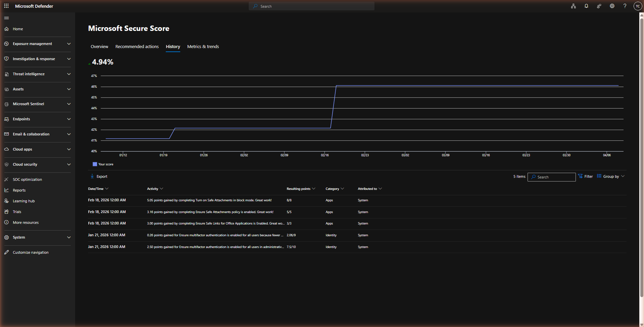Click the Home icon in sidebar
The image size is (644, 327).
[x=6, y=29]
